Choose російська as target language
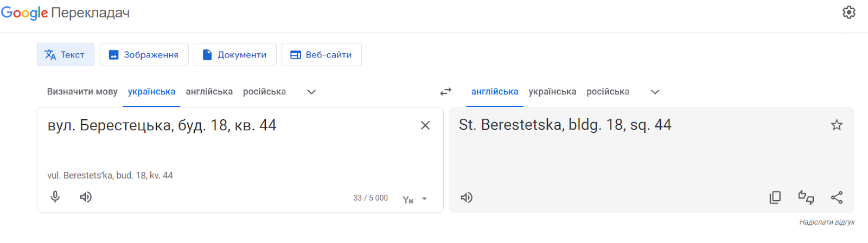Viewport: 868px width, 243px height. 608,92
